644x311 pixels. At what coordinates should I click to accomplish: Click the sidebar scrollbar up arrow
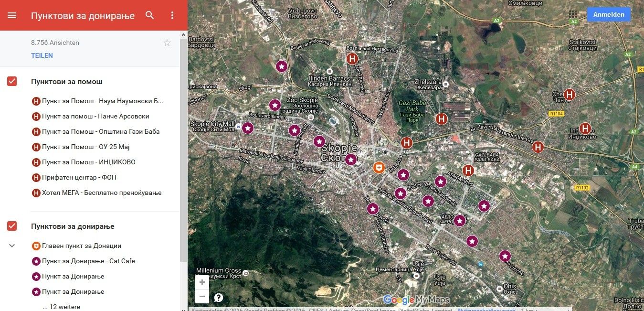point(183,34)
